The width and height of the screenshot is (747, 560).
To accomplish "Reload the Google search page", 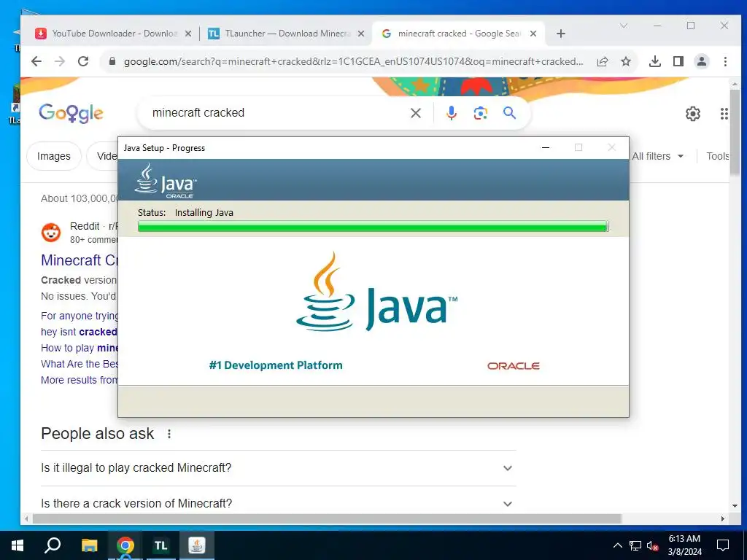I will pos(83,61).
